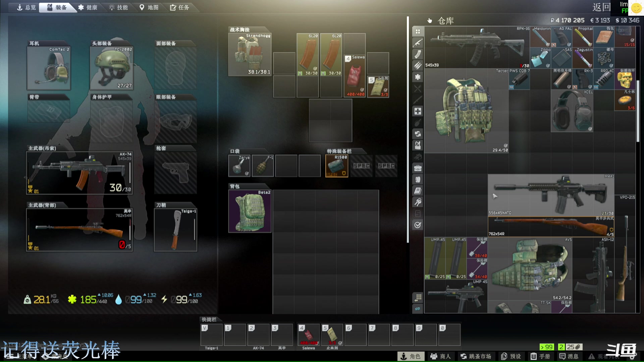Screen dimensions: 644x362
Task: Select the Tactec plate carrier in stash
Action: pos(467,111)
